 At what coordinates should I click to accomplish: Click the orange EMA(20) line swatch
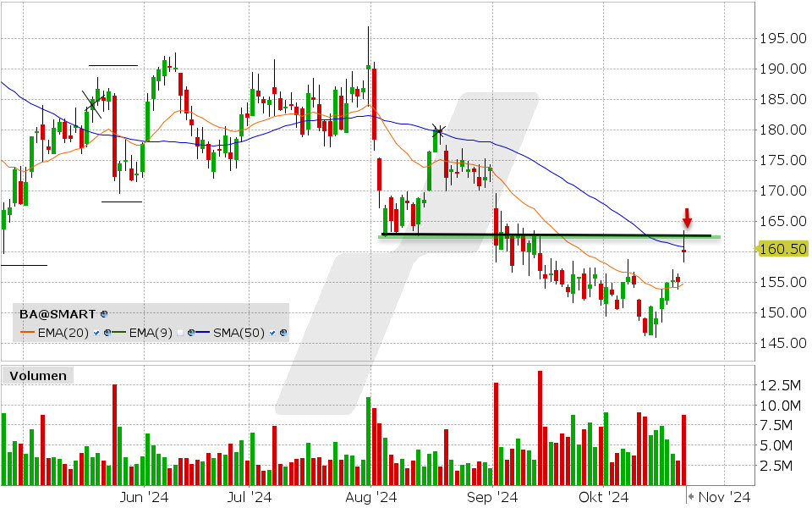pos(27,332)
